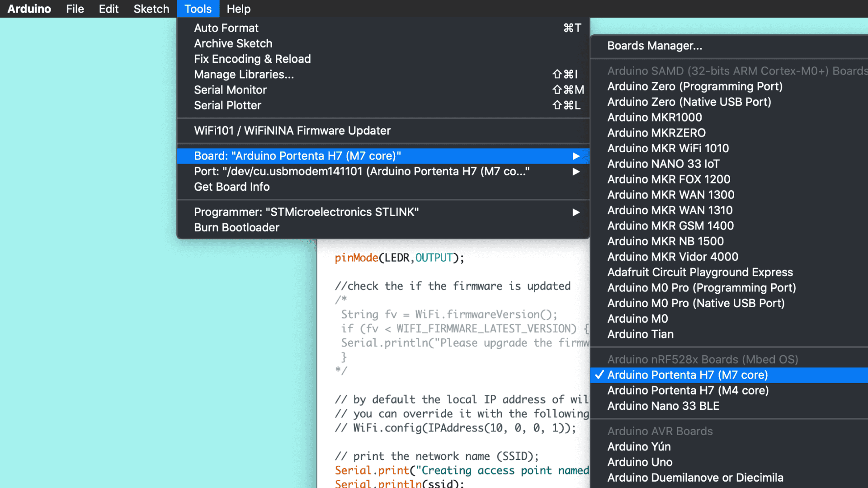This screenshot has width=868, height=488.
Task: Pick the Arduino MKR WiFi 1010 board
Action: click(668, 148)
